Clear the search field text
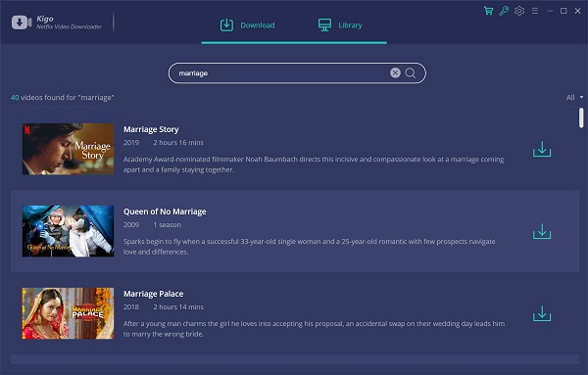The height and width of the screenshot is (375, 588). coord(395,73)
